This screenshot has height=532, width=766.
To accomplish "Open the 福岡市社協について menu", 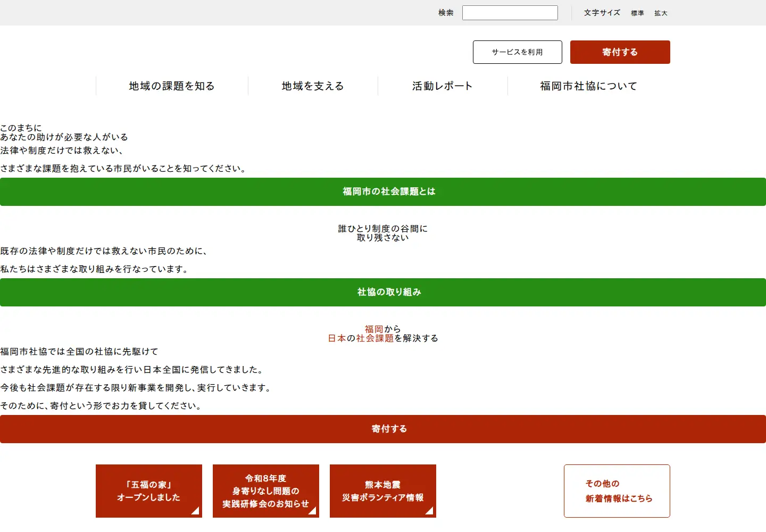I will [x=589, y=86].
